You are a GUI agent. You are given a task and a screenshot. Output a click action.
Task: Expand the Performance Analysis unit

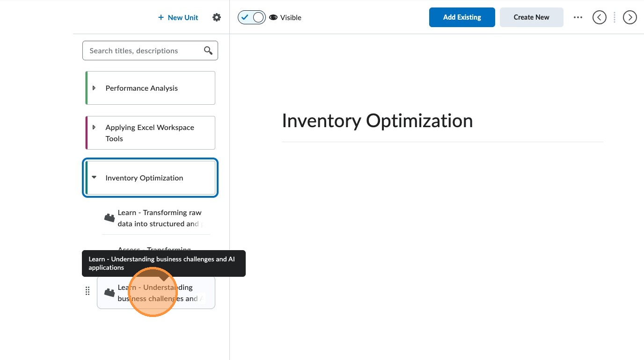pyautogui.click(x=94, y=88)
